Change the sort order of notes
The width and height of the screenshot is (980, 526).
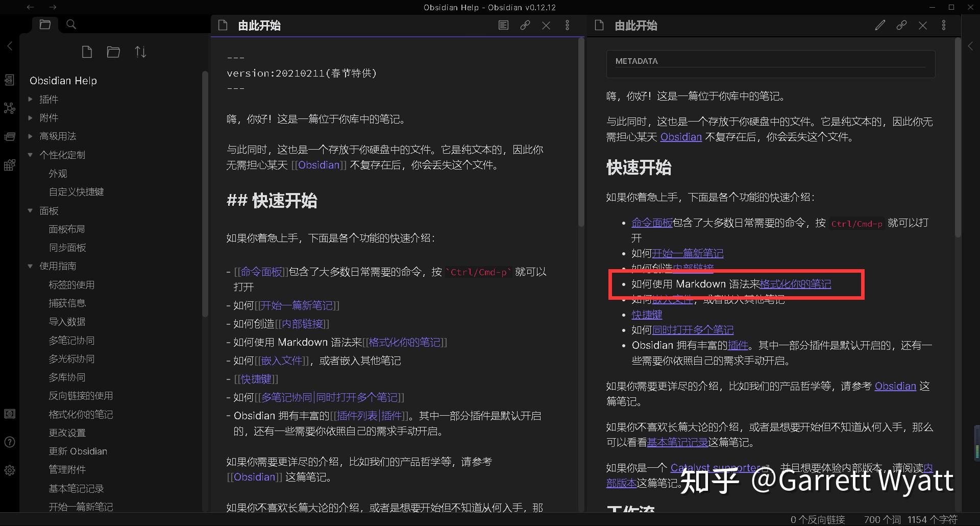pyautogui.click(x=140, y=52)
